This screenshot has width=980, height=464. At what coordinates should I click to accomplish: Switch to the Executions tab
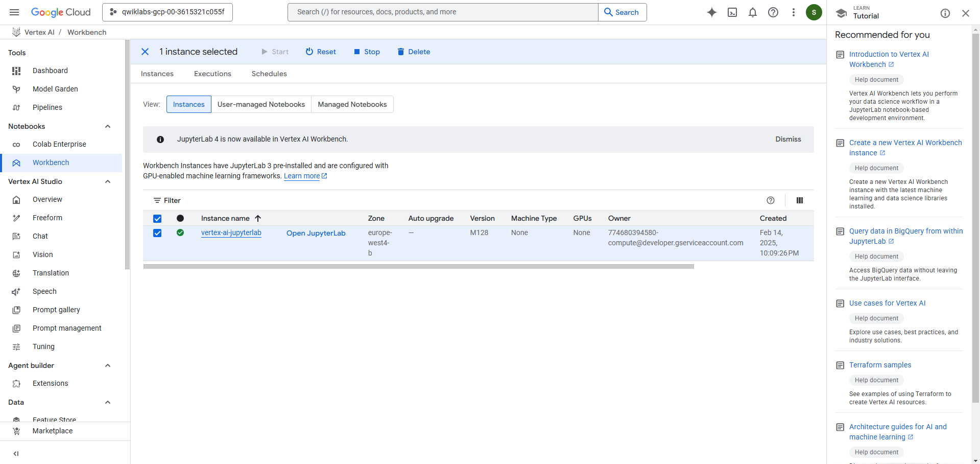click(x=212, y=74)
